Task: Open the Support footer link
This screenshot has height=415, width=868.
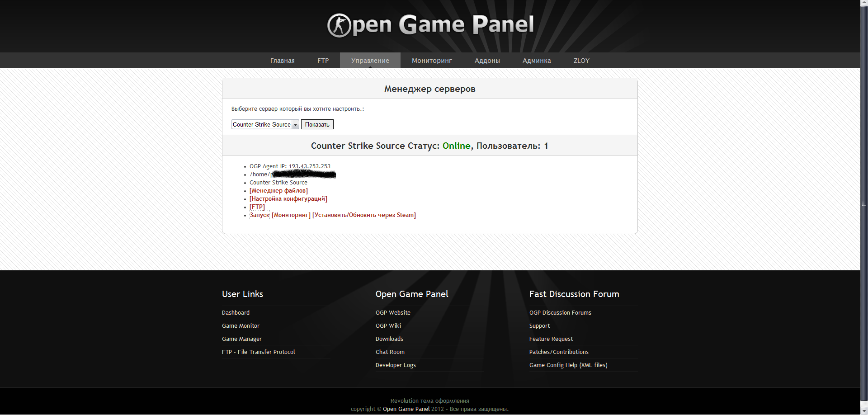Action: pyautogui.click(x=539, y=326)
